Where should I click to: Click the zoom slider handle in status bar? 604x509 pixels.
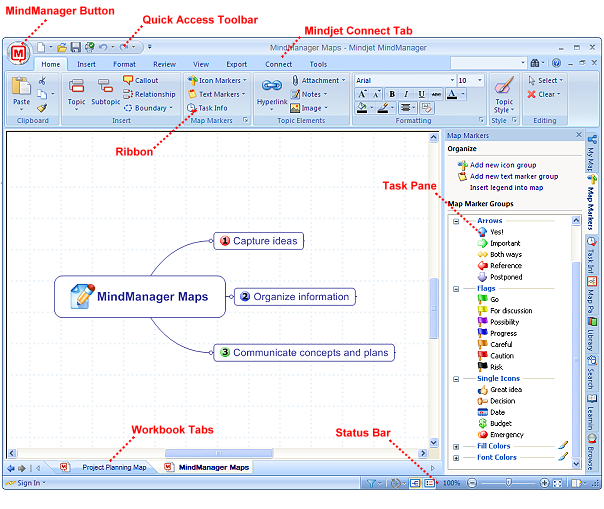(x=508, y=482)
